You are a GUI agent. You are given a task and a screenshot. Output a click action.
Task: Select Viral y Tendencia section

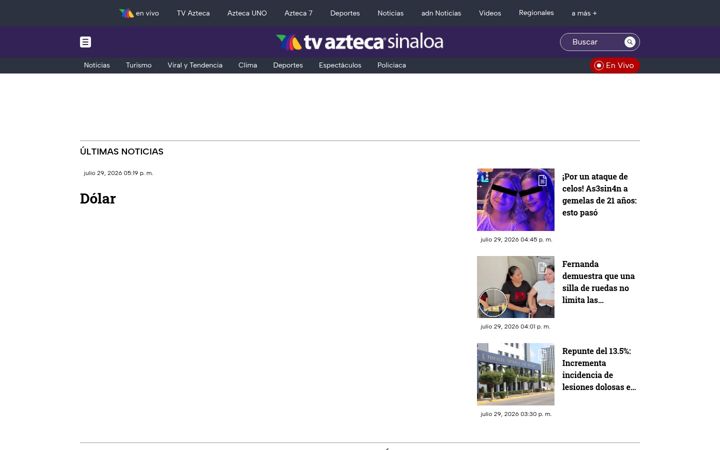click(195, 65)
